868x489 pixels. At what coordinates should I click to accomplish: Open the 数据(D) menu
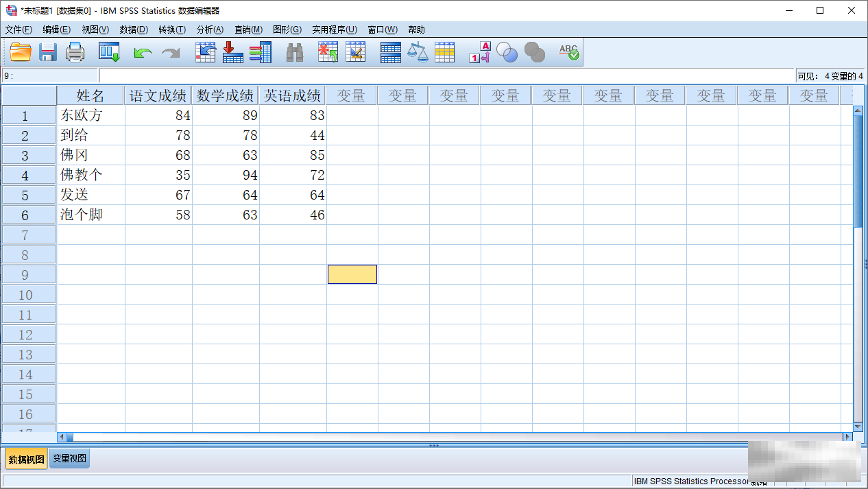pos(134,29)
